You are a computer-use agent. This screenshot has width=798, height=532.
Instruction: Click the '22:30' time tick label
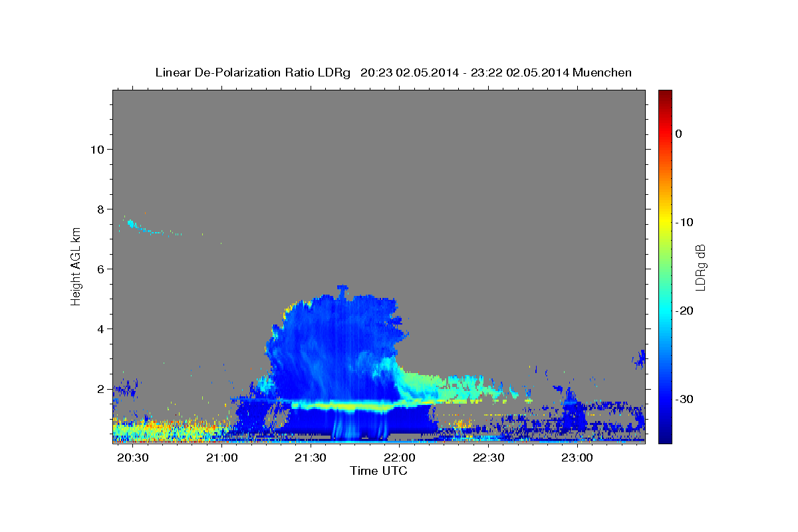coord(488,458)
